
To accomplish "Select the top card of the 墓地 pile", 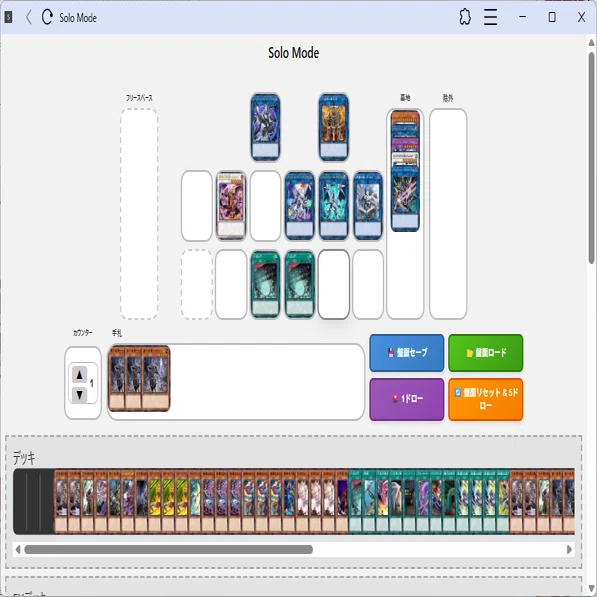I will click(405, 117).
